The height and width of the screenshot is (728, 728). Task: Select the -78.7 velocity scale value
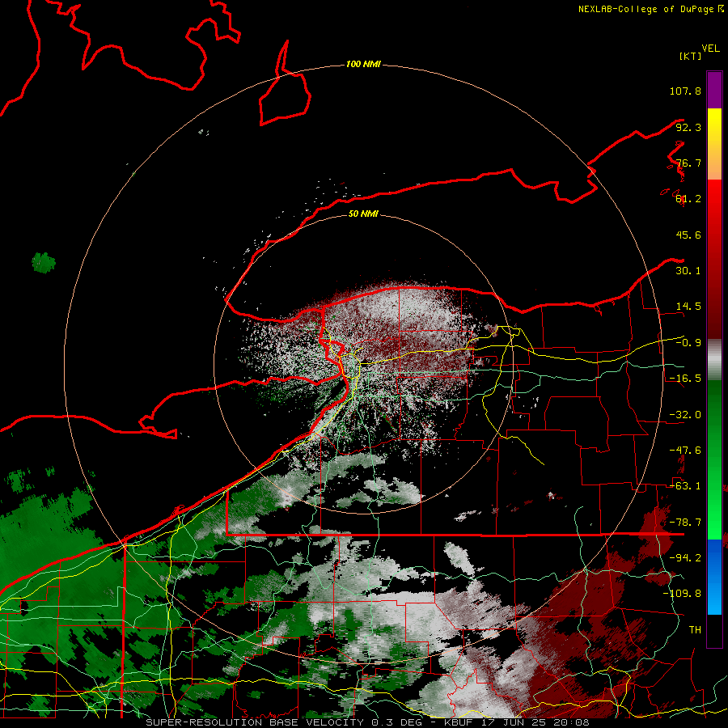(x=685, y=523)
